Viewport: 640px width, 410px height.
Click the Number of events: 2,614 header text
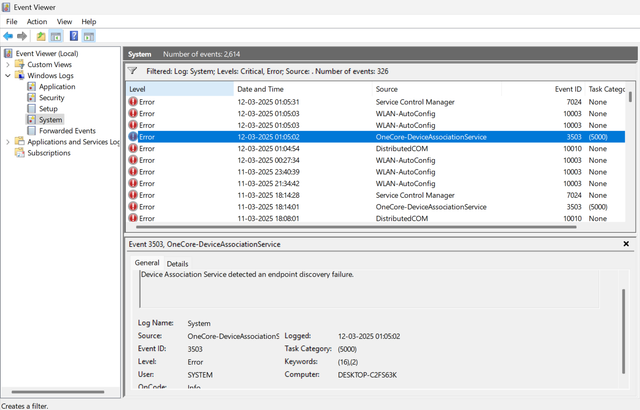(202, 54)
